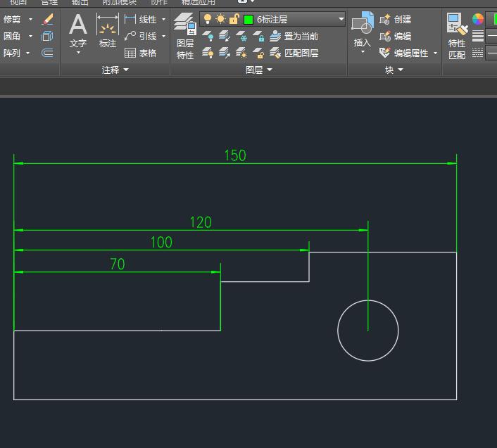Click the green layer color swatch
This screenshot has width=497, height=448.
[x=249, y=20]
